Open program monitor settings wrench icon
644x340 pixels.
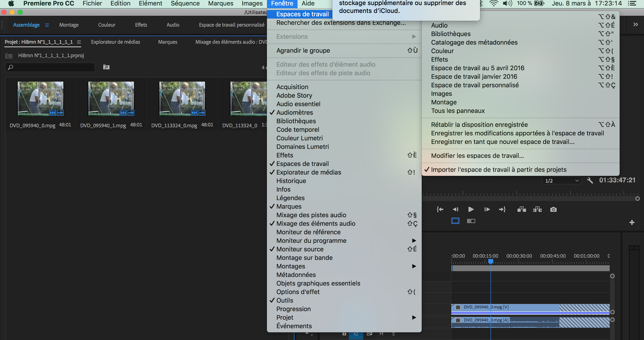pos(590,180)
